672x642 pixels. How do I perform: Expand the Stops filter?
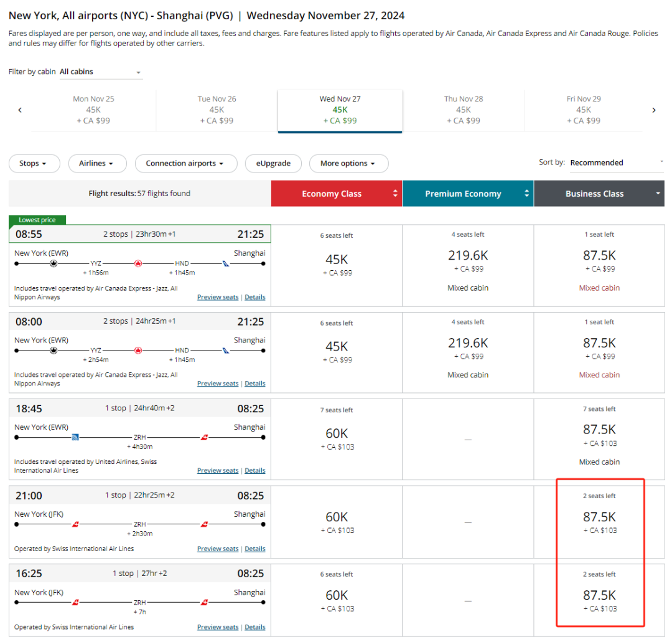pos(34,164)
